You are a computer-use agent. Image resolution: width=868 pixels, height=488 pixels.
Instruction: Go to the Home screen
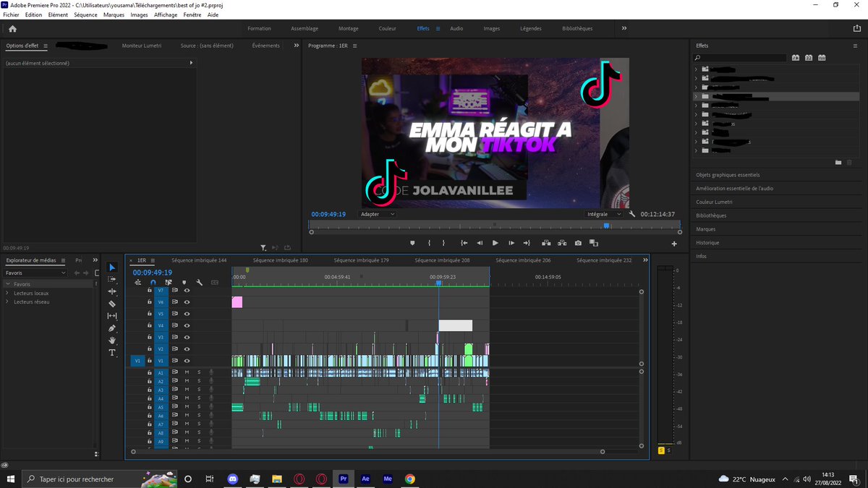tap(12, 29)
